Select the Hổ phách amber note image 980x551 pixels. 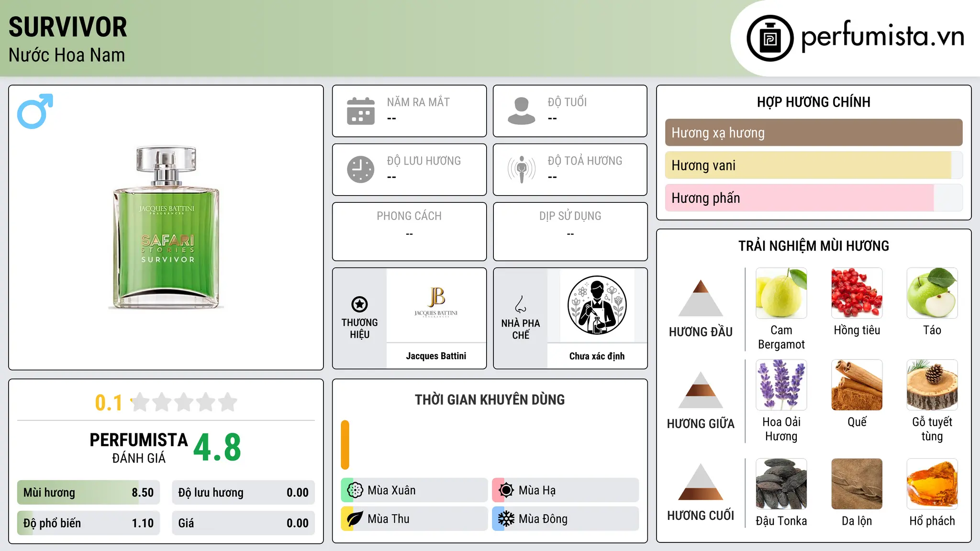tap(932, 484)
